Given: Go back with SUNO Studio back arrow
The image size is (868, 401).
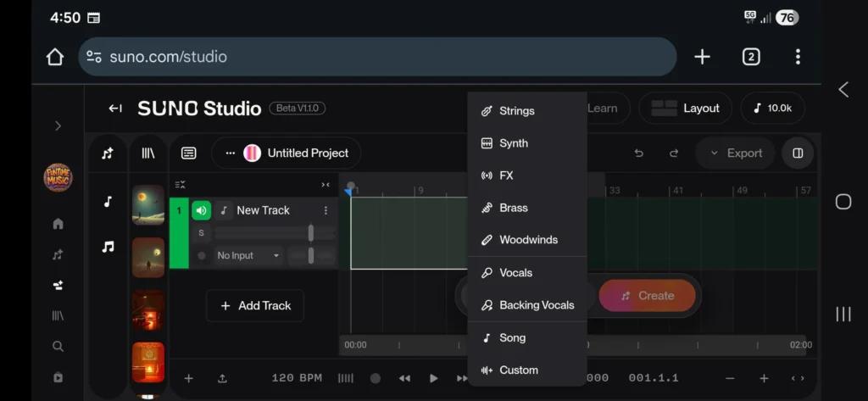Looking at the screenshot, I should click(115, 109).
